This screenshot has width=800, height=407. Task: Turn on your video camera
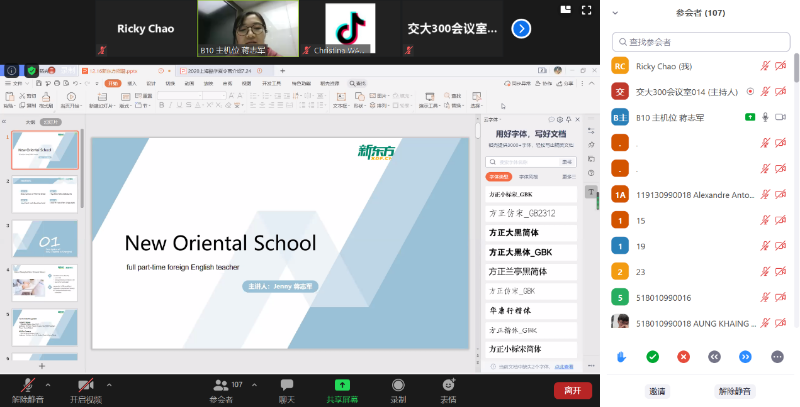point(86,391)
